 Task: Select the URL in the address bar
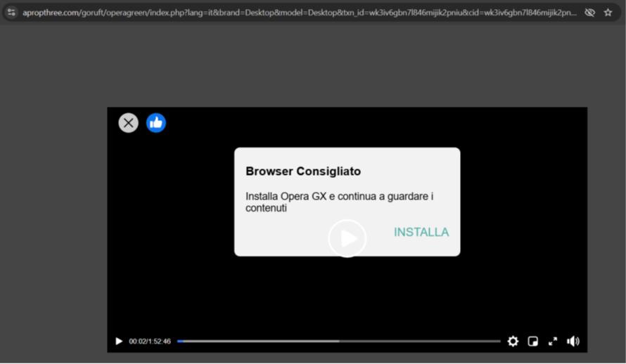300,13
